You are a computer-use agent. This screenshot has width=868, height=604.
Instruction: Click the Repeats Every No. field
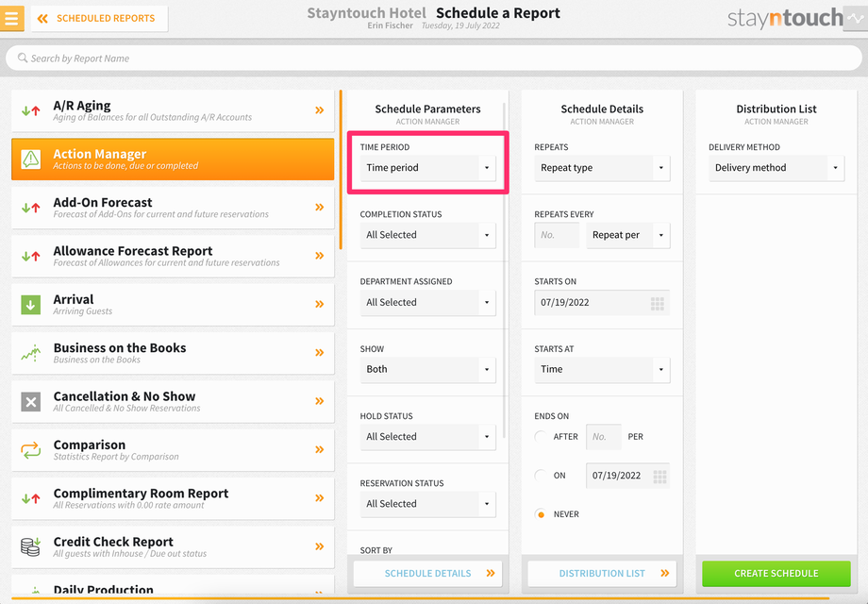(x=557, y=235)
